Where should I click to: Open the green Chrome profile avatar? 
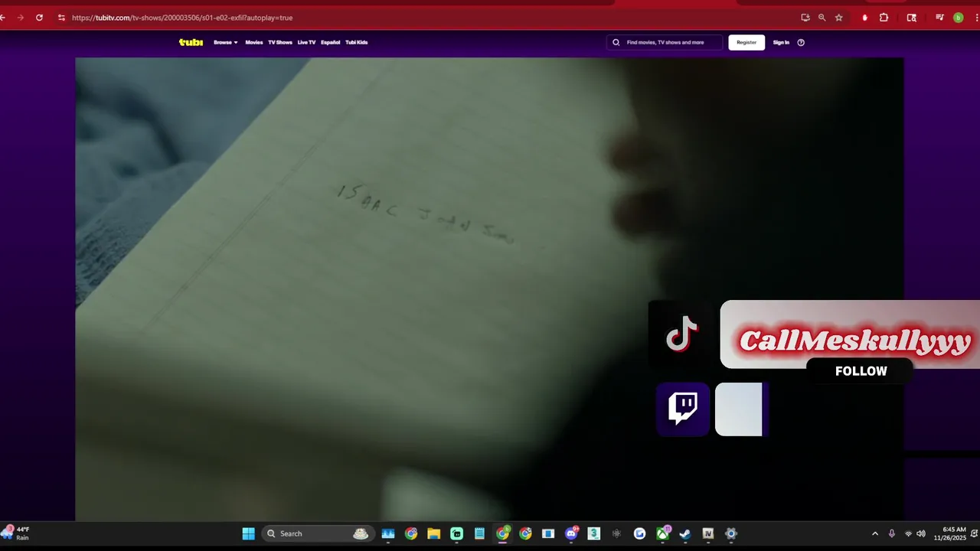click(x=958, y=18)
